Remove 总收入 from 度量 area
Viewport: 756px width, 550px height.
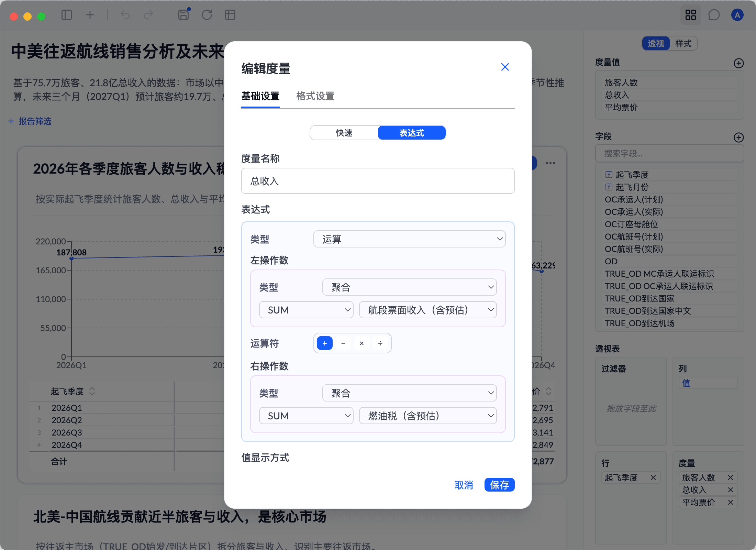pyautogui.click(x=731, y=490)
